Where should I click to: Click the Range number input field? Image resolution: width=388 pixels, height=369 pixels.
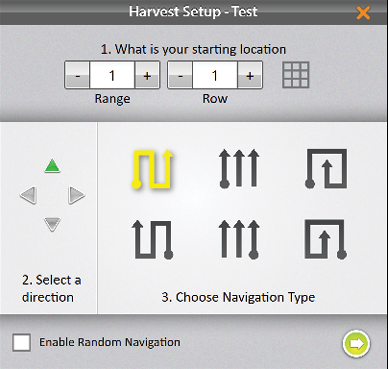point(112,75)
